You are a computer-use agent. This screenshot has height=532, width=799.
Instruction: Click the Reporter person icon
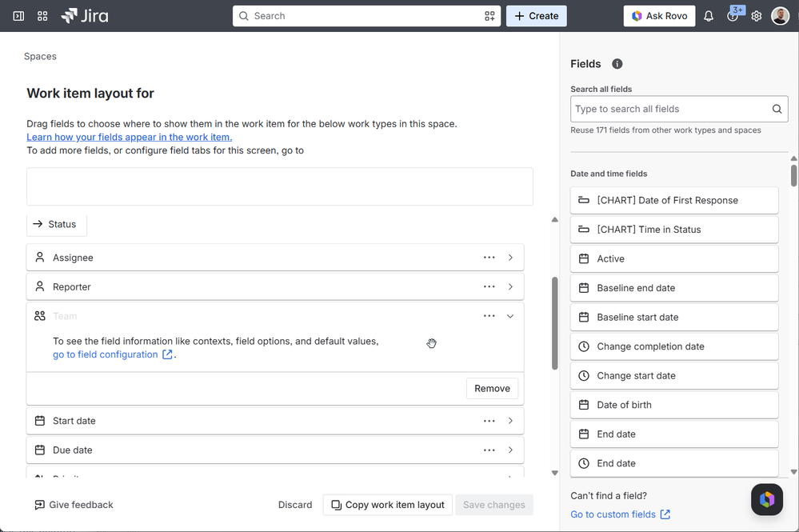40,286
